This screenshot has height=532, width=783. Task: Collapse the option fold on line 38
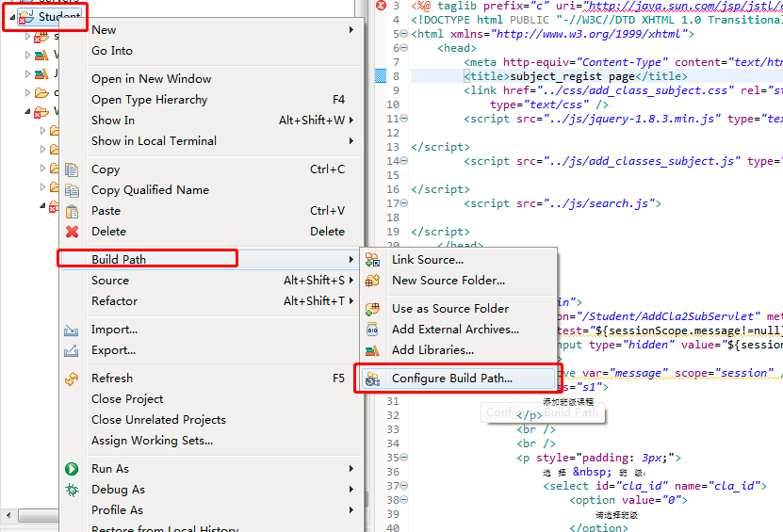click(403, 500)
